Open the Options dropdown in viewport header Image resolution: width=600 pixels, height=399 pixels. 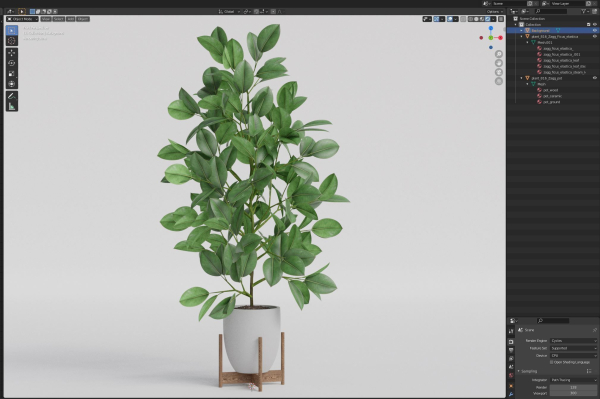[494, 11]
